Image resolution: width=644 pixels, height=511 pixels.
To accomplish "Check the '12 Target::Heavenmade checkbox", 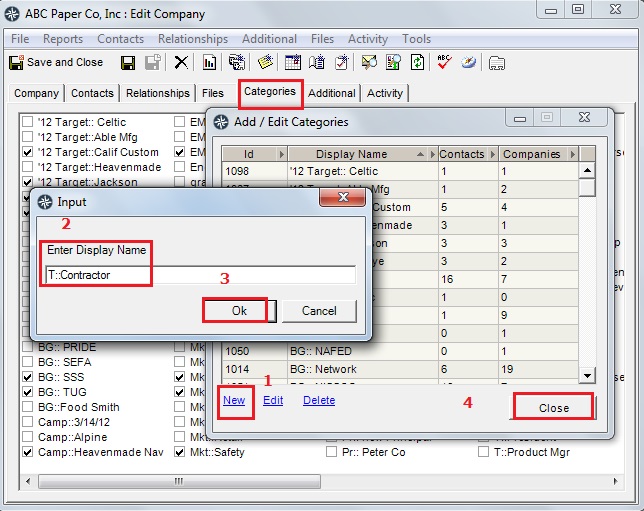I will [x=27, y=167].
